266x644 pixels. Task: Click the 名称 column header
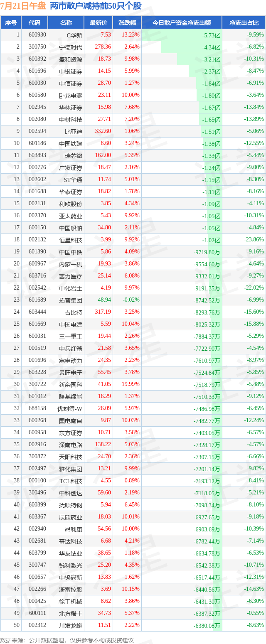66,23
